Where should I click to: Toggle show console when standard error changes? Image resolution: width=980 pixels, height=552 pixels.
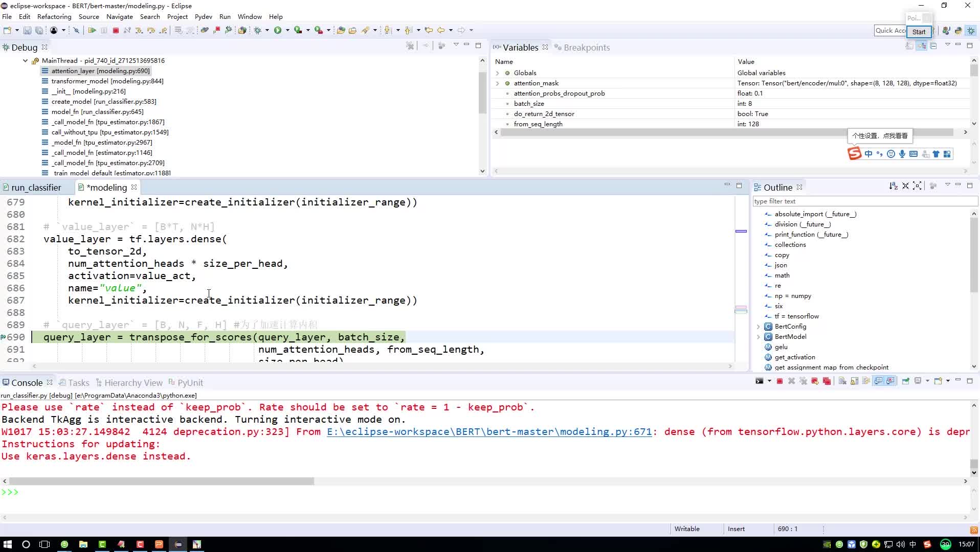coord(890,381)
